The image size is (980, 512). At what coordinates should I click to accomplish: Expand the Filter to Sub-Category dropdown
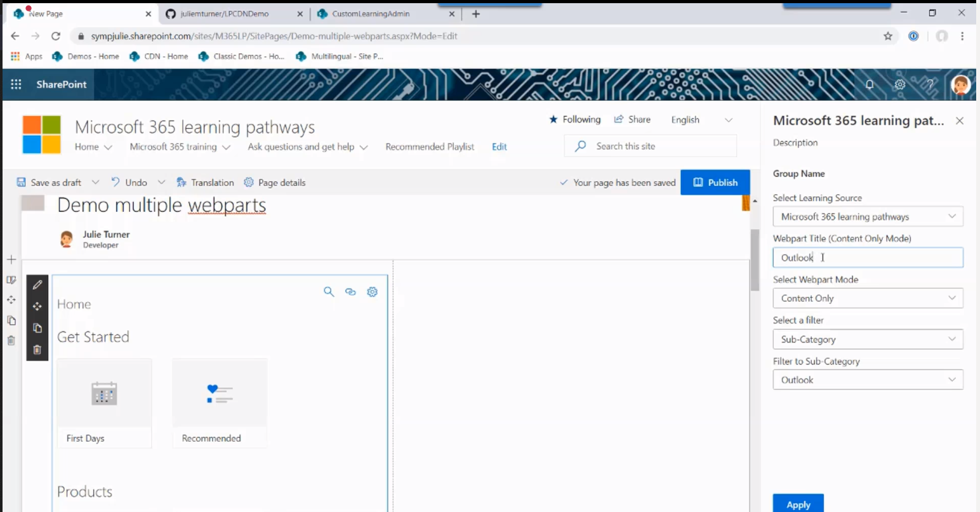pyautogui.click(x=868, y=379)
